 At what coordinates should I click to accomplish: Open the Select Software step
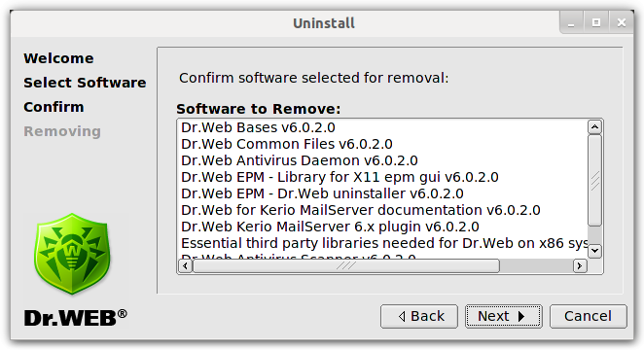[x=85, y=83]
